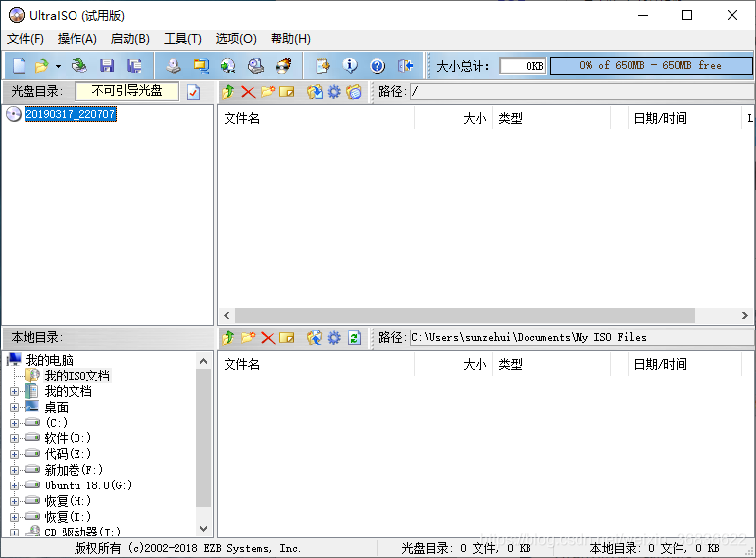Click the blue information bubble icon
Screen dimensions: 756x558
click(350, 66)
